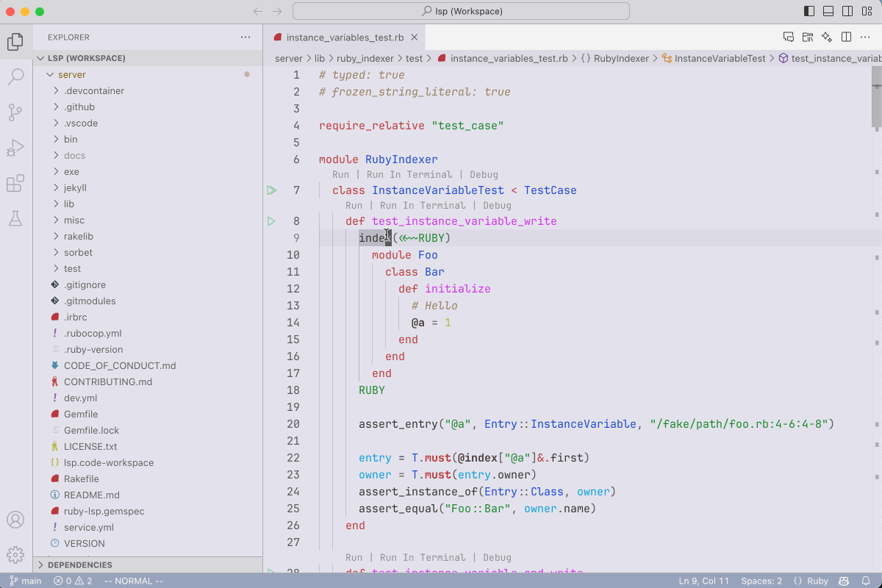Change indentation via Spaces: 2
Image resolution: width=882 pixels, height=588 pixels.
pyautogui.click(x=761, y=581)
